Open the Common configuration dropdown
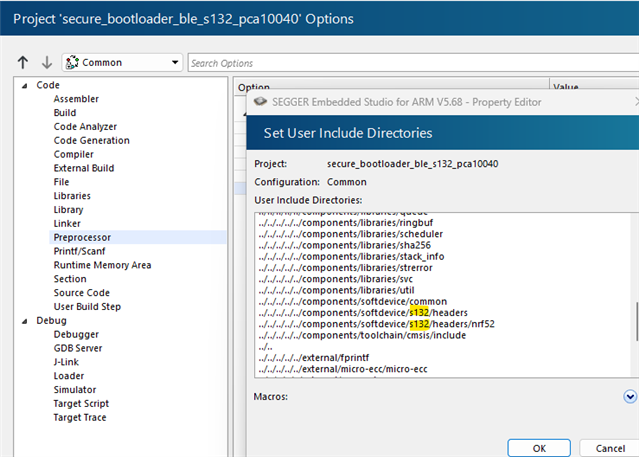Image resolution: width=639 pixels, height=457 pixels. (122, 62)
